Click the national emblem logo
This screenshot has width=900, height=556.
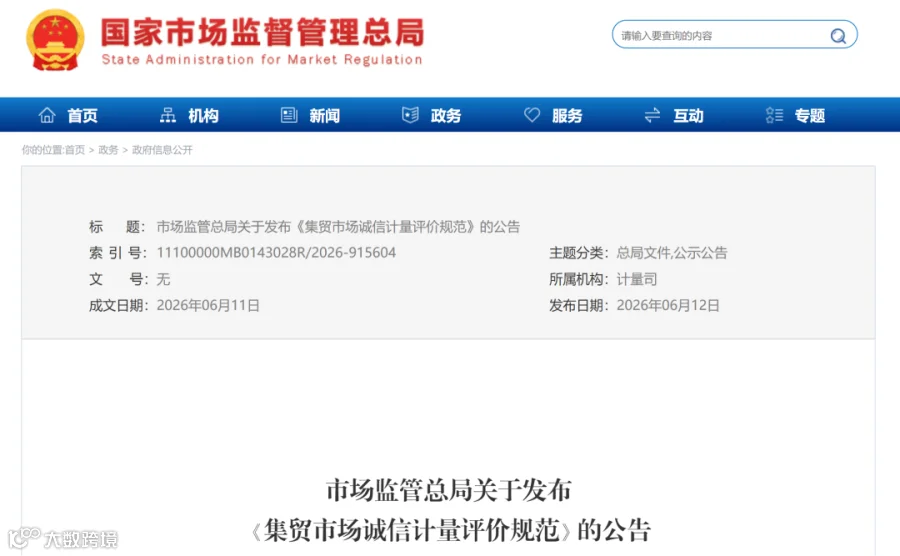55,40
